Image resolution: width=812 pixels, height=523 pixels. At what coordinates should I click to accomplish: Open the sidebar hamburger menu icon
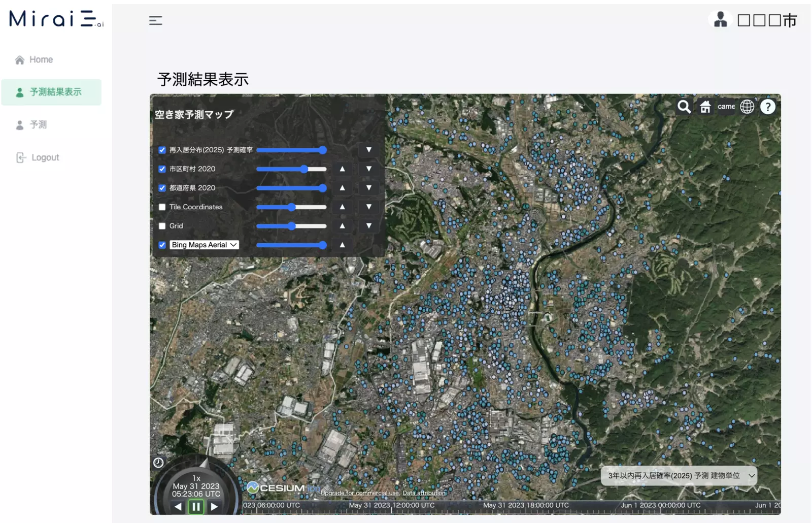(x=155, y=20)
